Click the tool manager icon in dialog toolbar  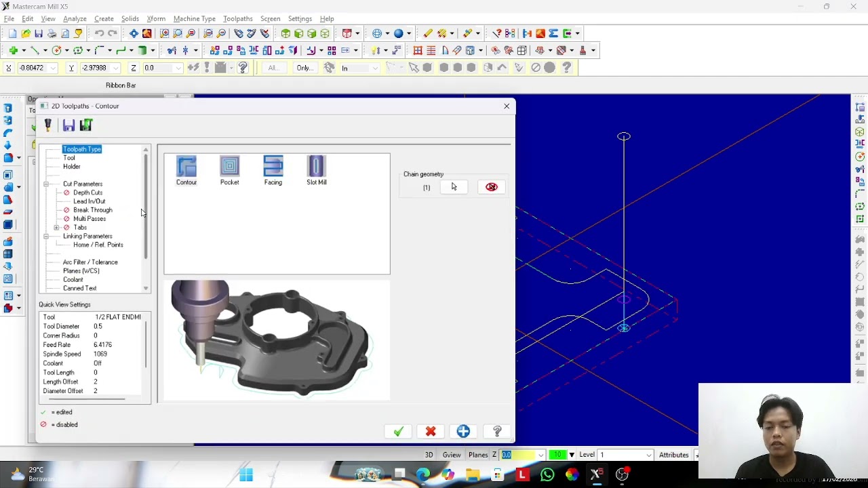pos(48,125)
